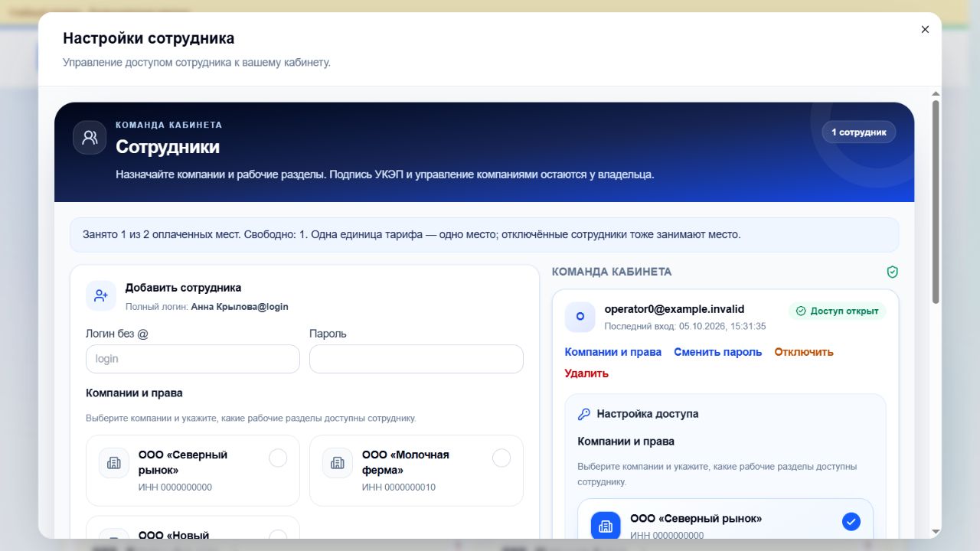Click the Настройка доступа heading
Screen dimensions: 980x551
coord(648,414)
